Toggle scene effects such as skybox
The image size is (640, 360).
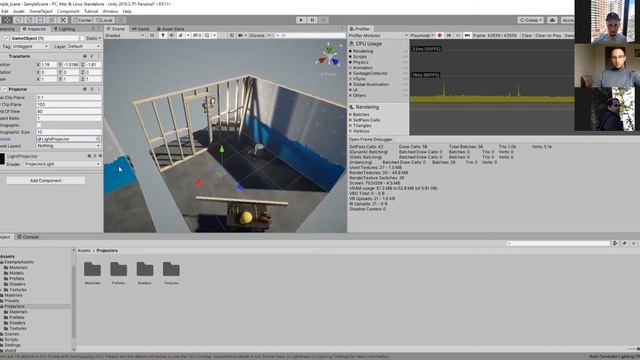pos(180,36)
